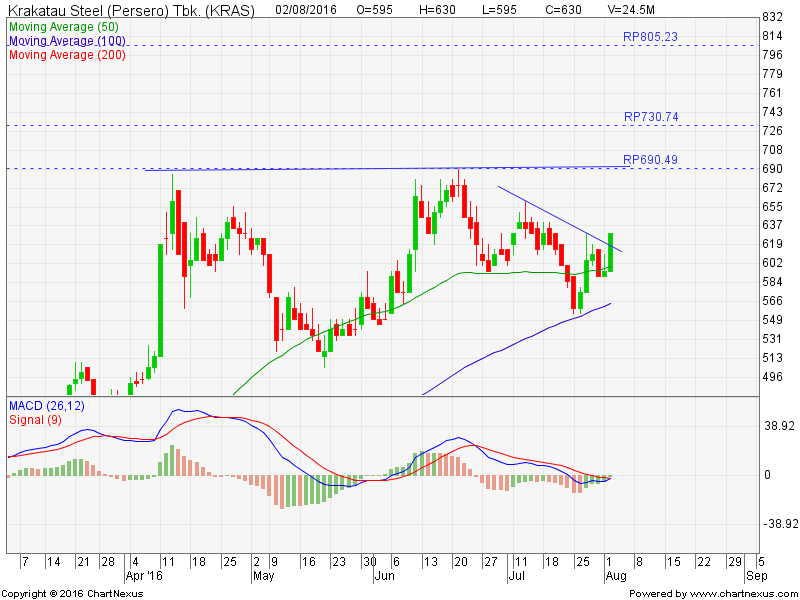
Task: Click the Krakatau Steel (KRAS) chart title
Action: tap(131, 10)
